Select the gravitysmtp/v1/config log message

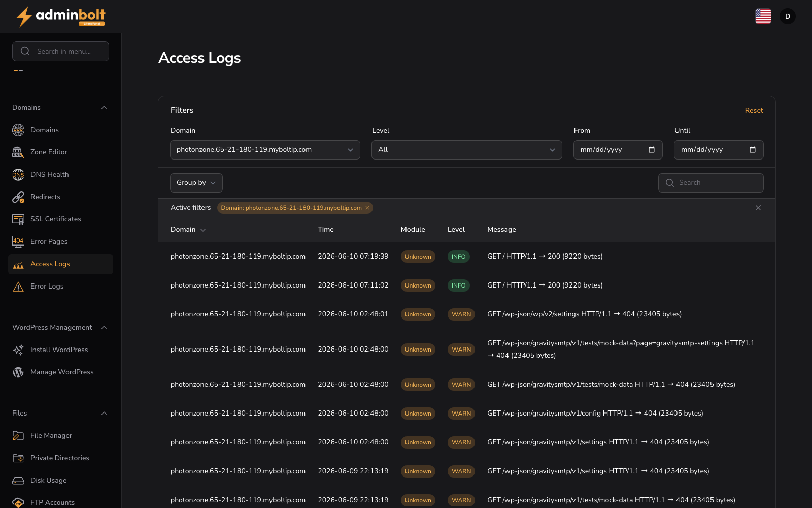[x=595, y=414]
